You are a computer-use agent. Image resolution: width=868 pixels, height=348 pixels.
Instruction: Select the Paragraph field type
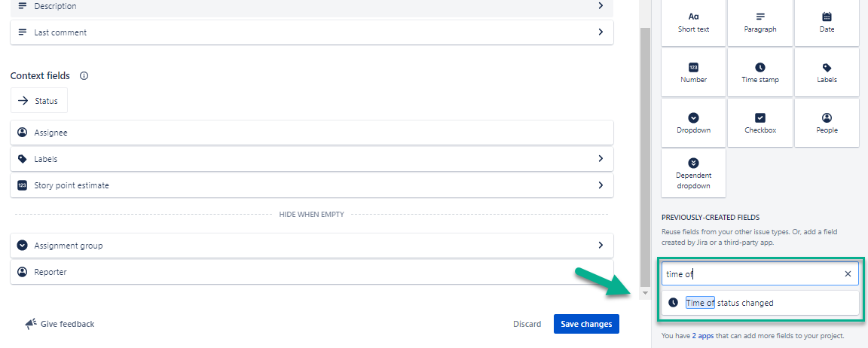[759, 23]
